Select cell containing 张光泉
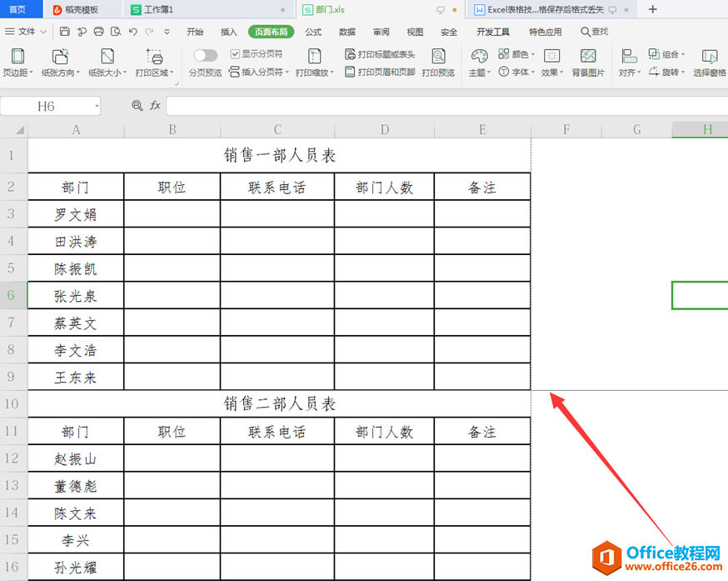The width and height of the screenshot is (728, 581). click(x=76, y=295)
